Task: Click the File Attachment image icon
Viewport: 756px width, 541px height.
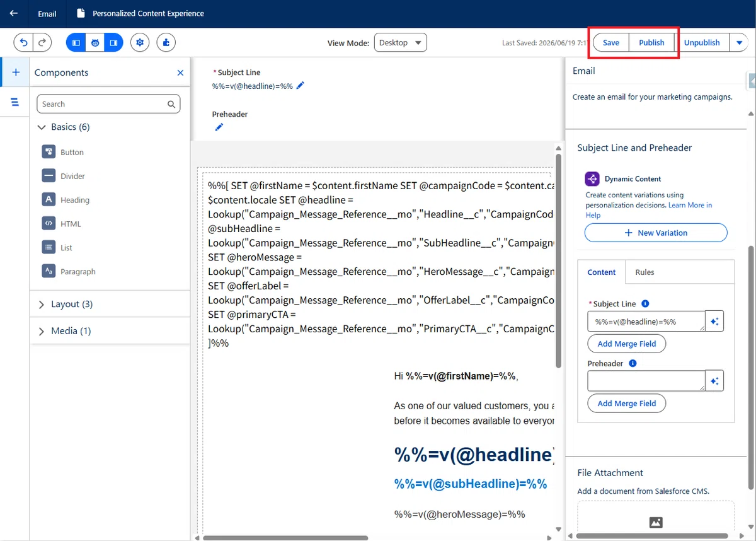Action: click(656, 522)
